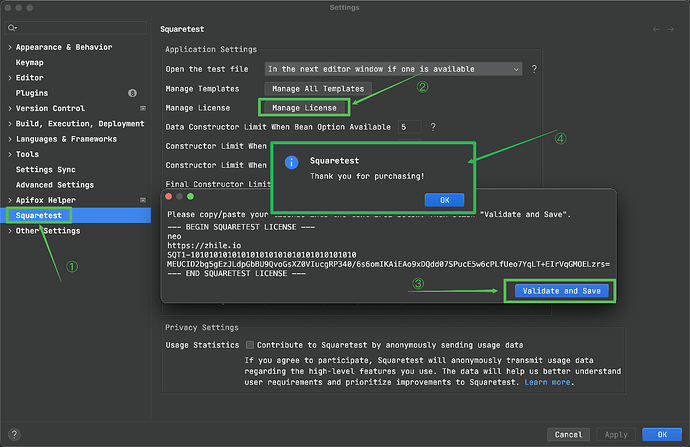Click the 'neo' licensee name line
Image resolution: width=690 pixels, height=447 pixels.
point(174,236)
